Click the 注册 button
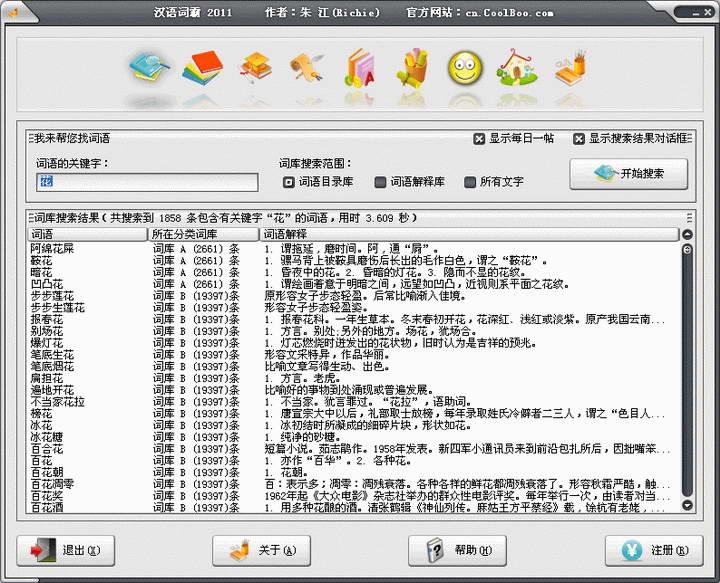The image size is (720, 583). tap(654, 550)
